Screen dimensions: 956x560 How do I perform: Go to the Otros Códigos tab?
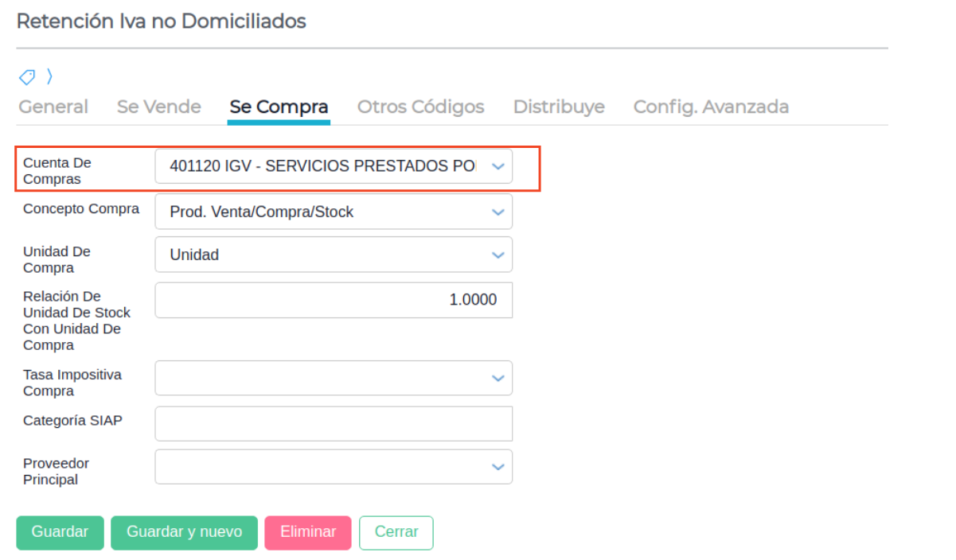tap(420, 107)
